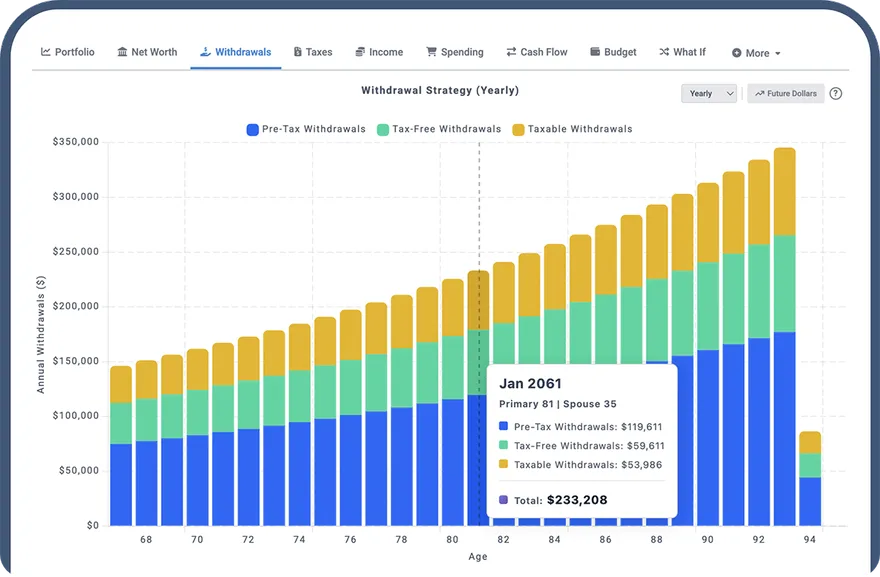880x577 pixels.
Task: Click the Budget wallet icon
Action: [x=595, y=52]
